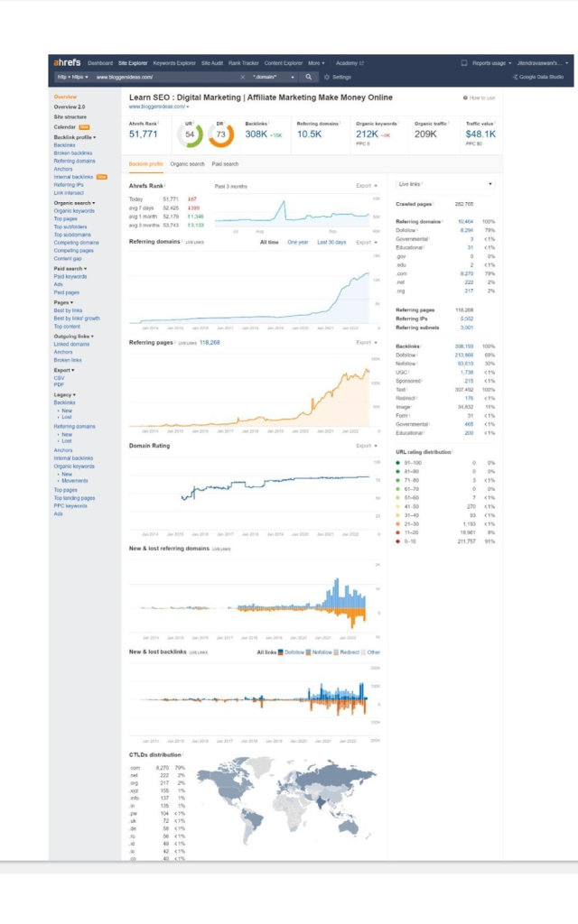Select One year range for Referring domains
578x924 pixels.
pos(298,242)
